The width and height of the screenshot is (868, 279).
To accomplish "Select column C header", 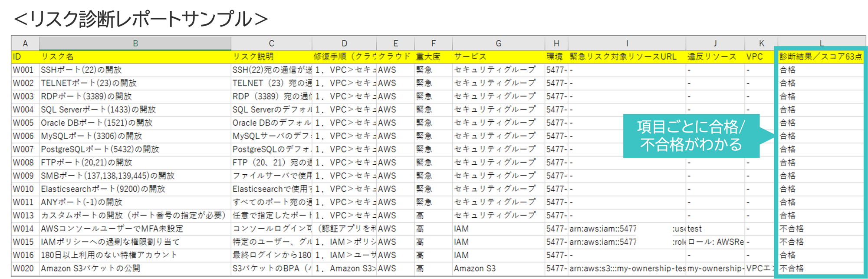I will [x=271, y=43].
